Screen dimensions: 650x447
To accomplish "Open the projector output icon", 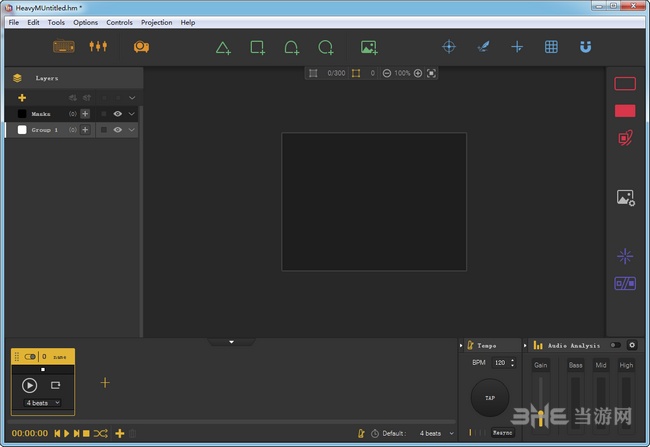I will 141,46.
